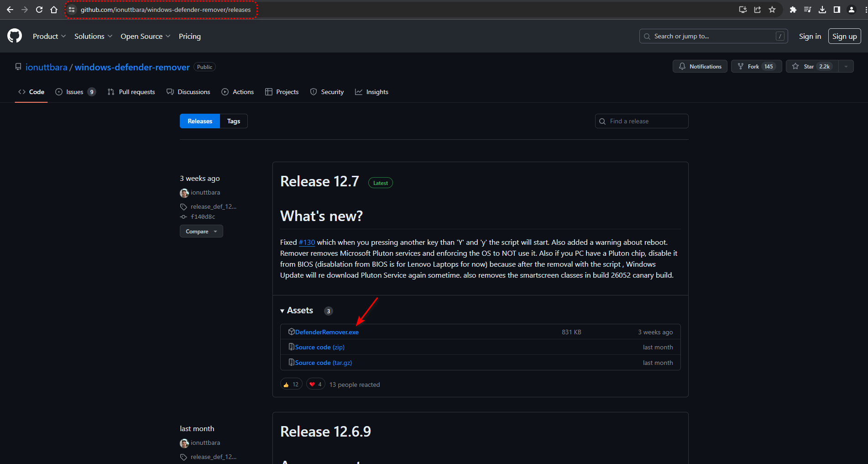
Task: Click the install app icon in address bar
Action: pos(743,10)
